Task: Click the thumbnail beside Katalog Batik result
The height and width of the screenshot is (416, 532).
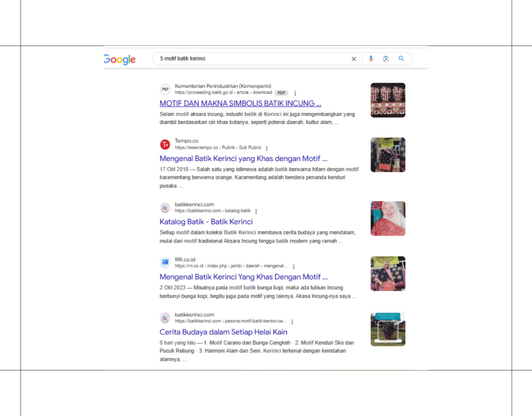Action: point(388,218)
